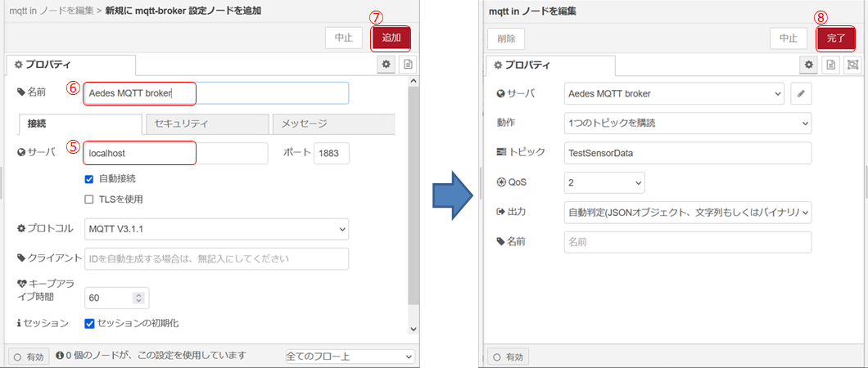Uncheck the セッションの初期化 checkbox
Screen dimensions: 868x368
(x=89, y=323)
